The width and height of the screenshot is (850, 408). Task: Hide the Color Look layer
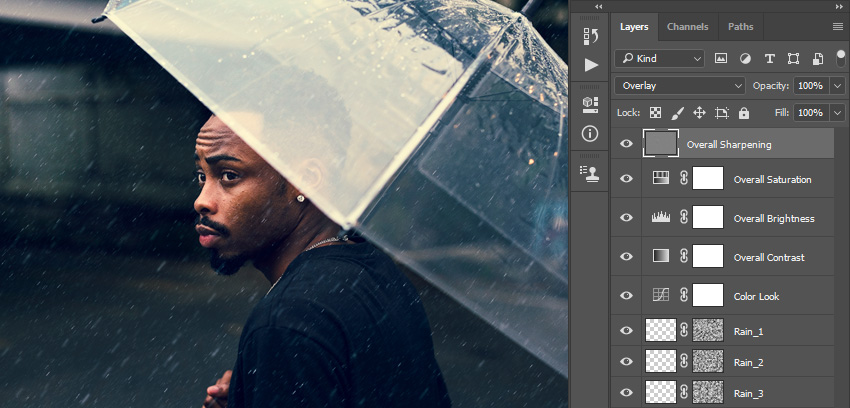(x=626, y=295)
